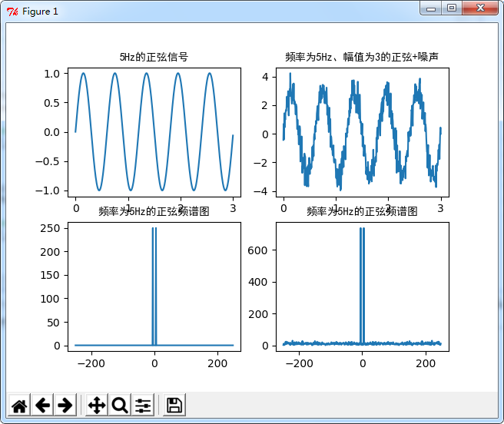Open the Configure subplots dialog
Image resolution: width=504 pixels, height=424 pixels.
(143, 405)
